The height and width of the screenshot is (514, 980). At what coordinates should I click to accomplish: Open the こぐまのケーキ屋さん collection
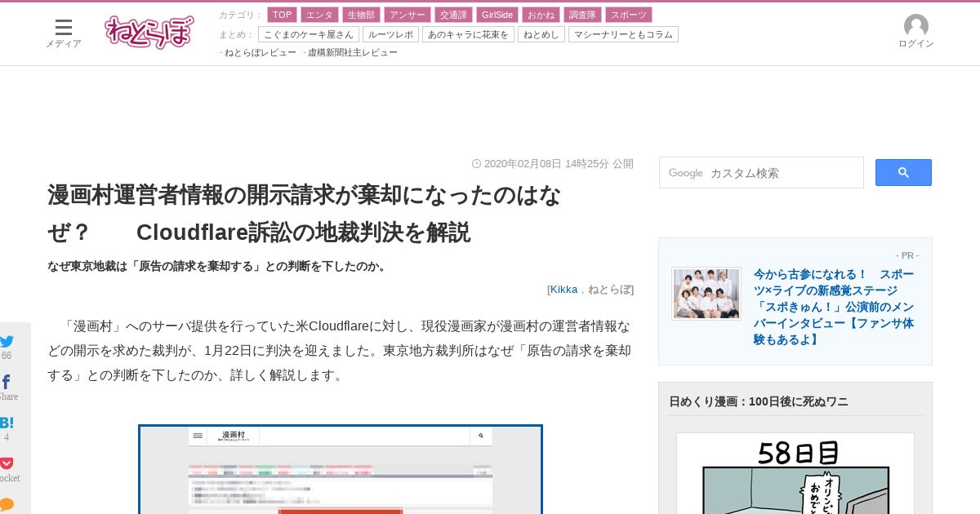pos(309,34)
